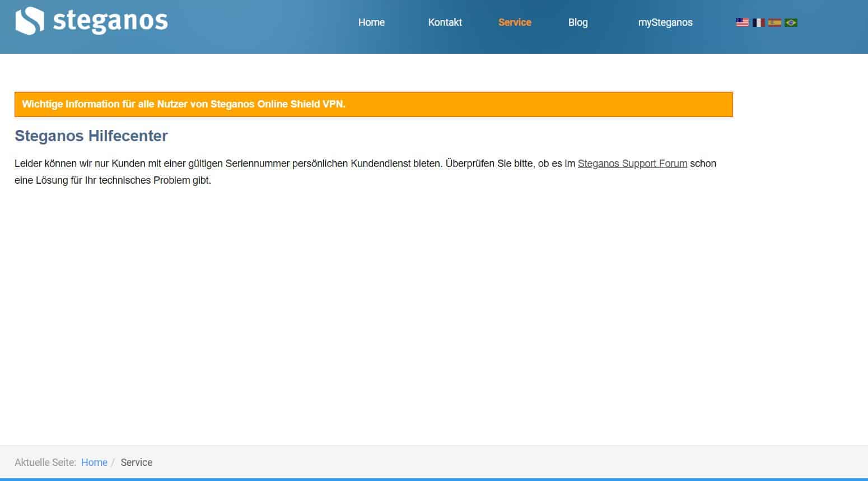Choose the Spanish flag language icon
Screen dimensions: 868x481
774,22
